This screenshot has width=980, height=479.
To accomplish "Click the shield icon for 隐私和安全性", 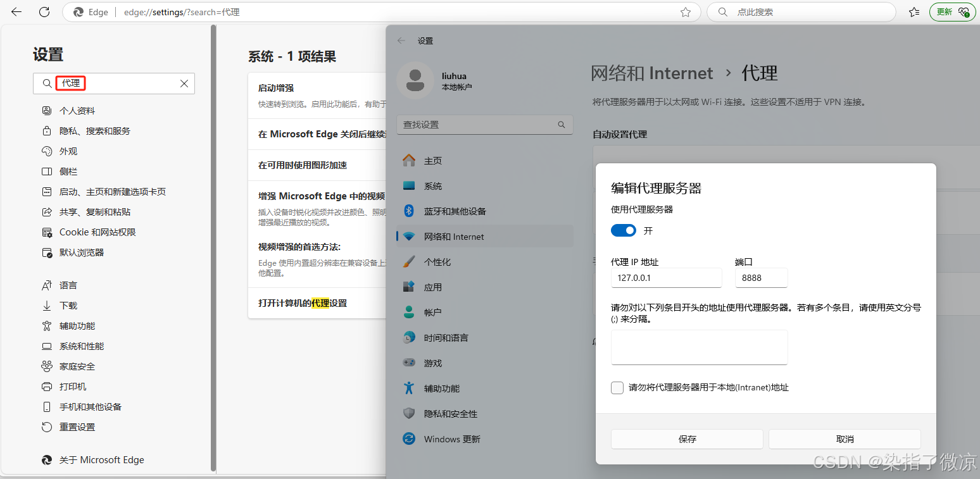I will coord(409,414).
